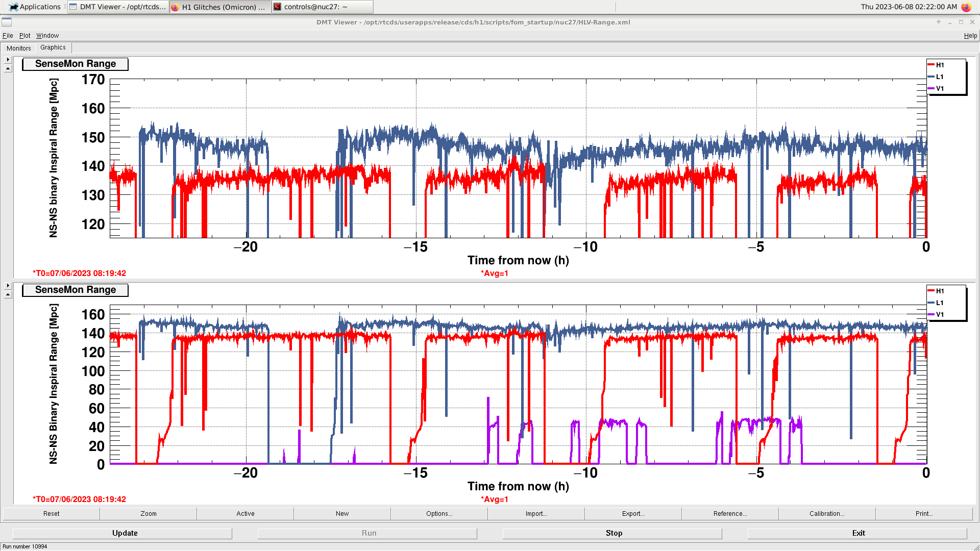Image resolution: width=980 pixels, height=551 pixels.
Task: Open the File menu
Action: click(x=8, y=36)
